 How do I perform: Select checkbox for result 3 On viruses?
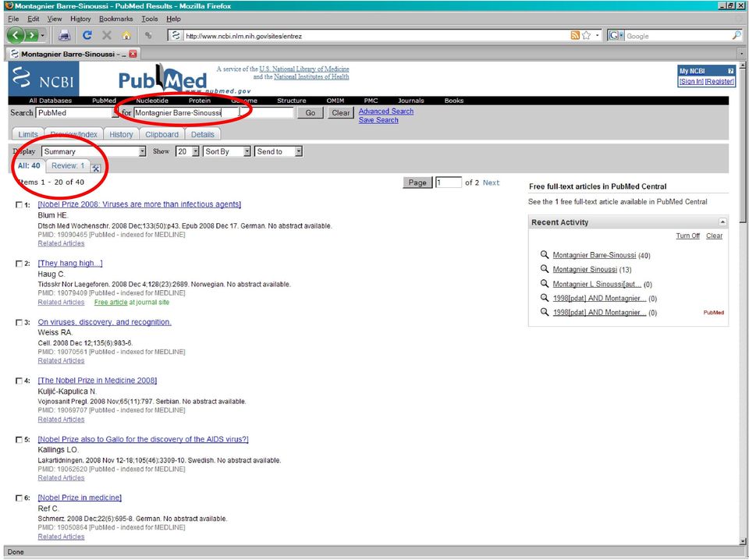pyautogui.click(x=19, y=322)
